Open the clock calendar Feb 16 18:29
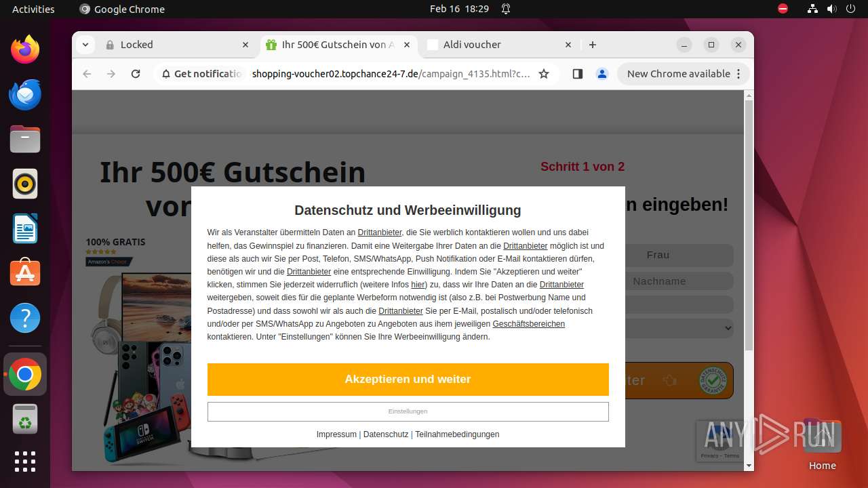 [x=459, y=9]
